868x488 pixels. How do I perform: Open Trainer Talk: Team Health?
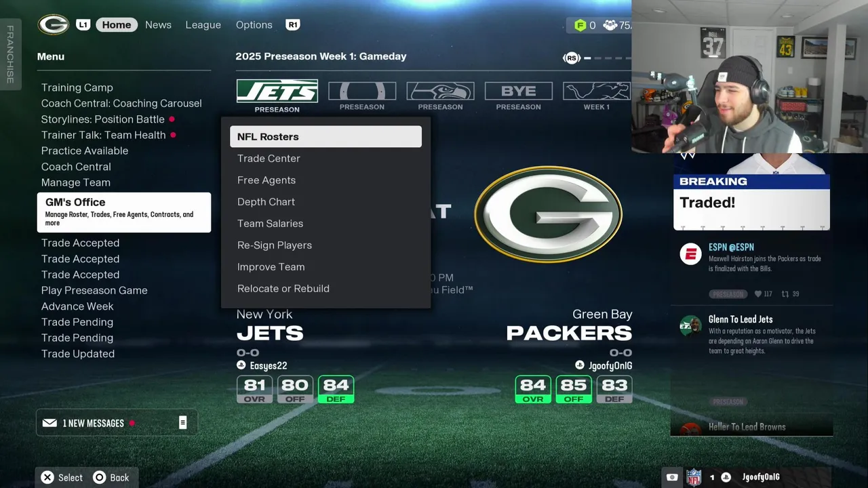(x=104, y=135)
